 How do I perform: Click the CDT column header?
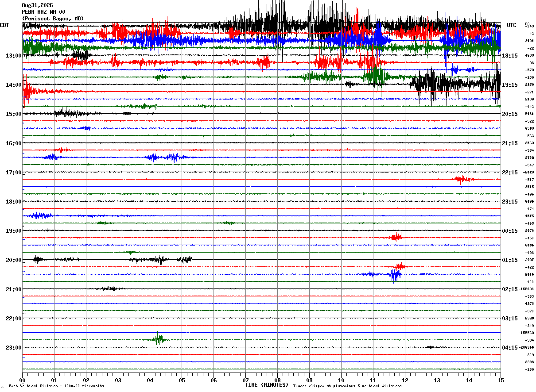4,25
